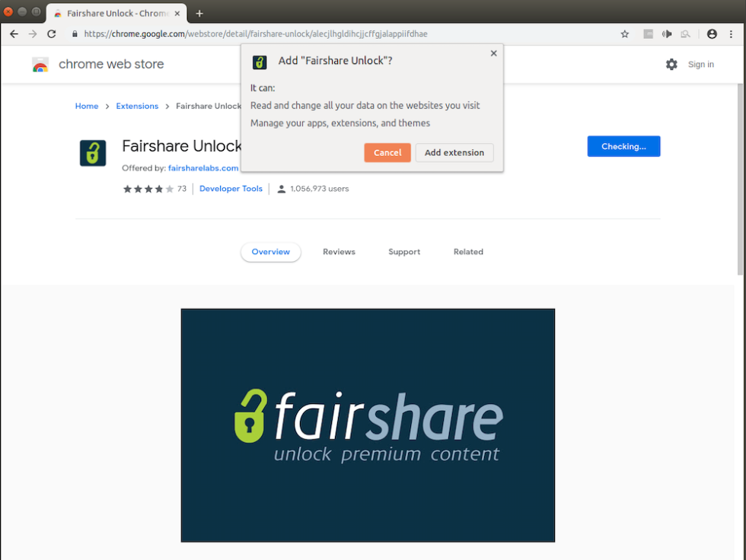Viewport: 746px width, 560px height.
Task: Open Chrome Web Store settings gear
Action: tap(671, 64)
